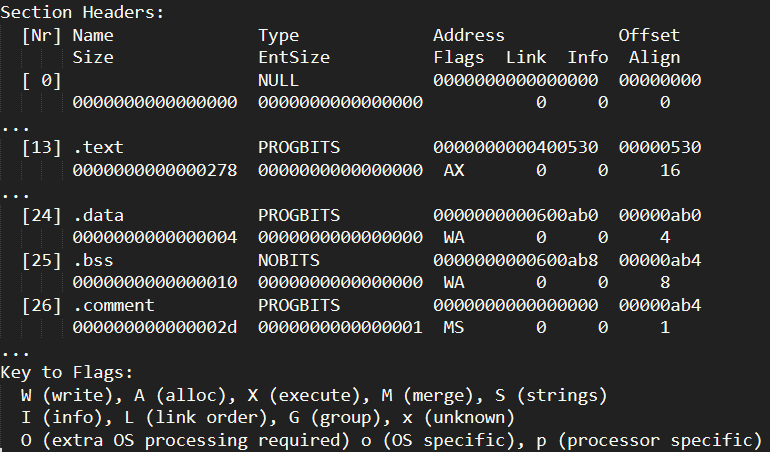
Task: Click the .bss section name
Action: [93, 260]
